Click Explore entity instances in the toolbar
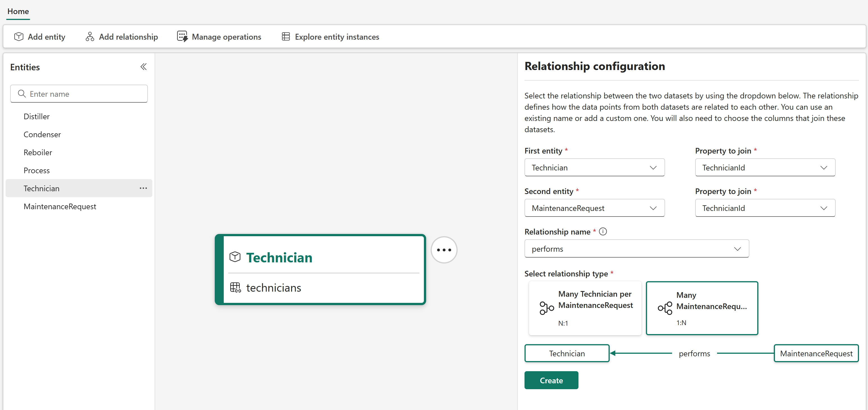 click(x=331, y=36)
